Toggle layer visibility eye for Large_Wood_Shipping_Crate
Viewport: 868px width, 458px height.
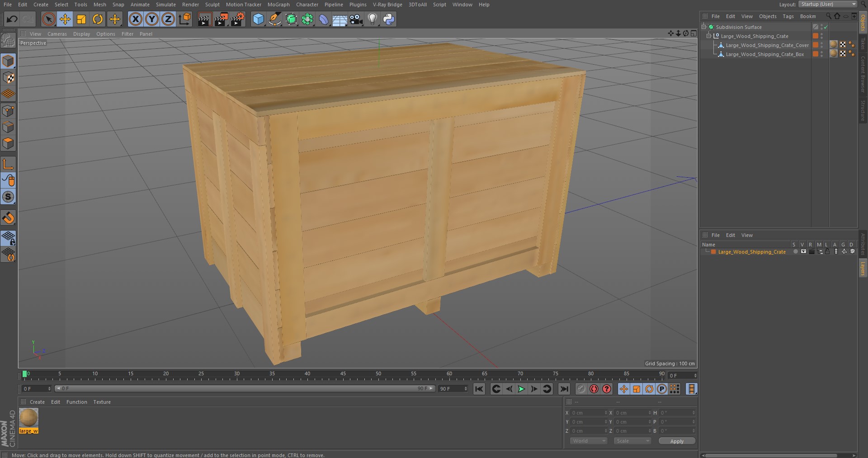click(x=803, y=252)
